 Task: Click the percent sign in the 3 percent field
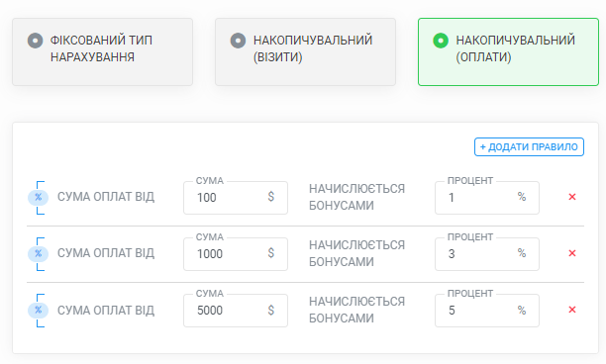tap(522, 253)
